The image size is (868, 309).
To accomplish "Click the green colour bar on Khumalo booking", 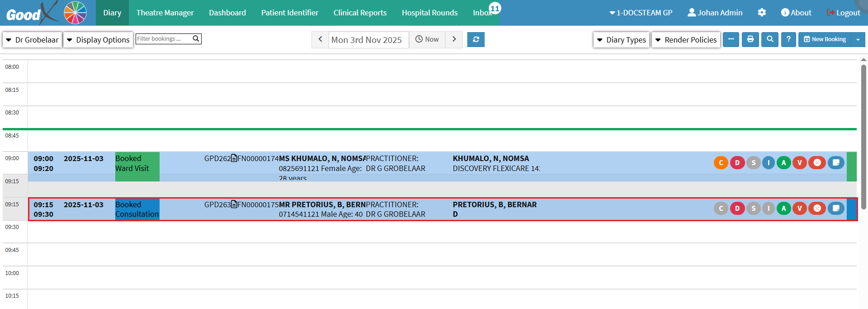I will coord(851,166).
